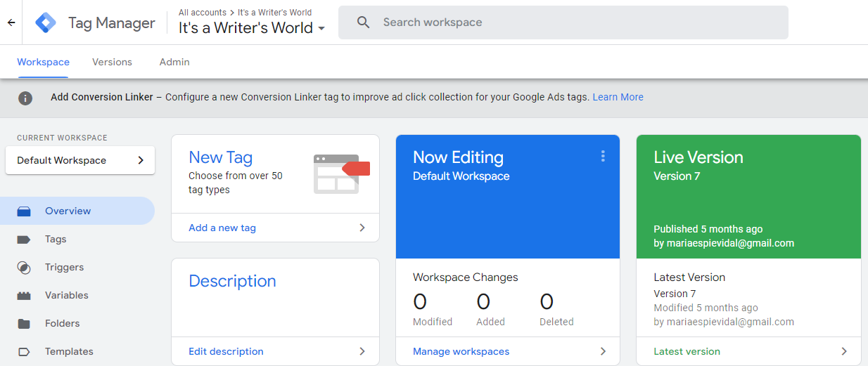Click the Folders folder icon

click(24, 323)
